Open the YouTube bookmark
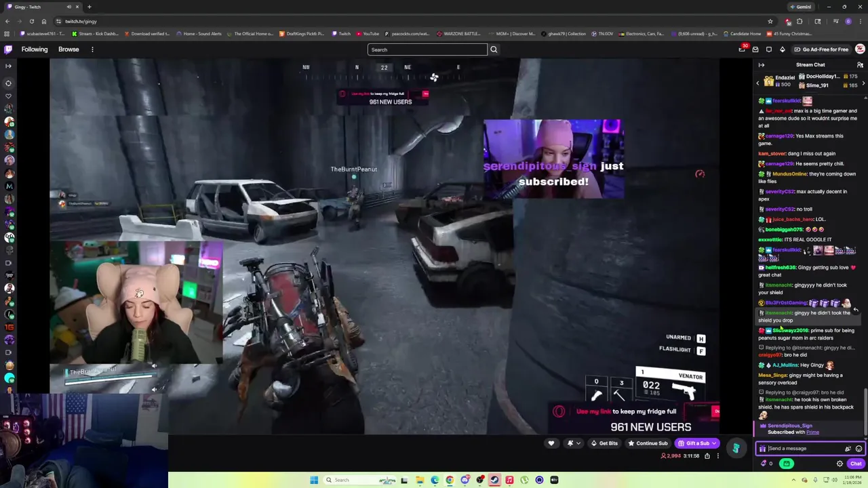Viewport: 868px width, 488px height. pyautogui.click(x=368, y=34)
